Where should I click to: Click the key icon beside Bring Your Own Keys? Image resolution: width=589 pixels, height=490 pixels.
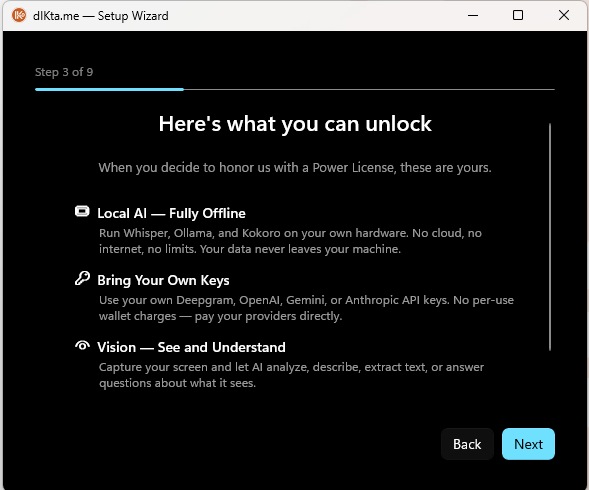pyautogui.click(x=82, y=278)
